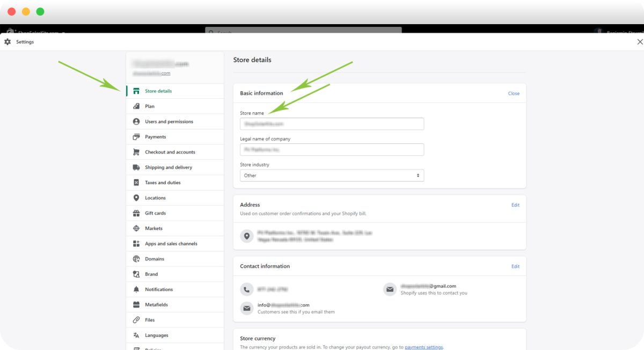The width and height of the screenshot is (644, 350).
Task: Select the Markets globe icon
Action: pos(137,228)
